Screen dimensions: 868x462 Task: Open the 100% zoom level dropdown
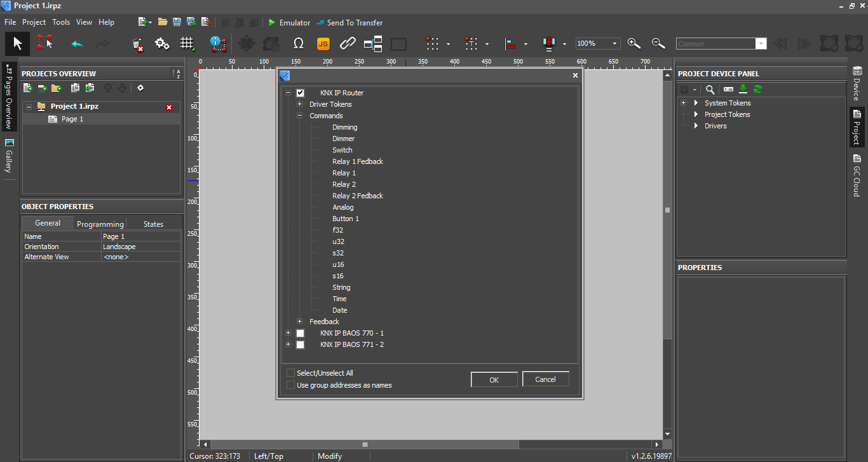point(614,44)
